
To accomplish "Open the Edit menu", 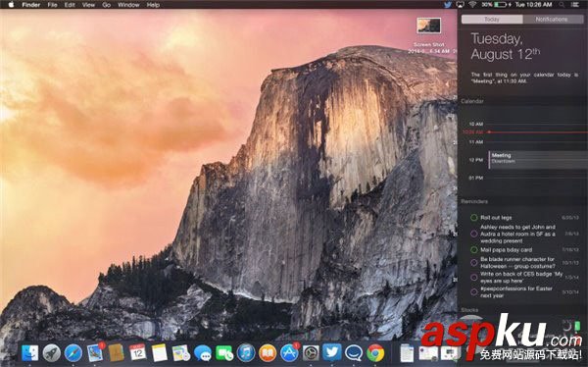I will pyautogui.click(x=70, y=5).
